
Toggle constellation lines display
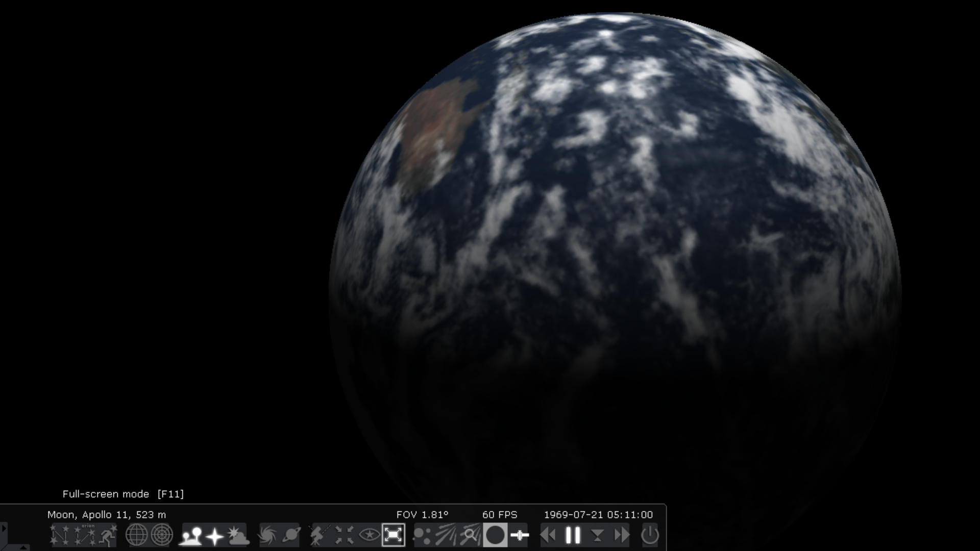click(59, 535)
